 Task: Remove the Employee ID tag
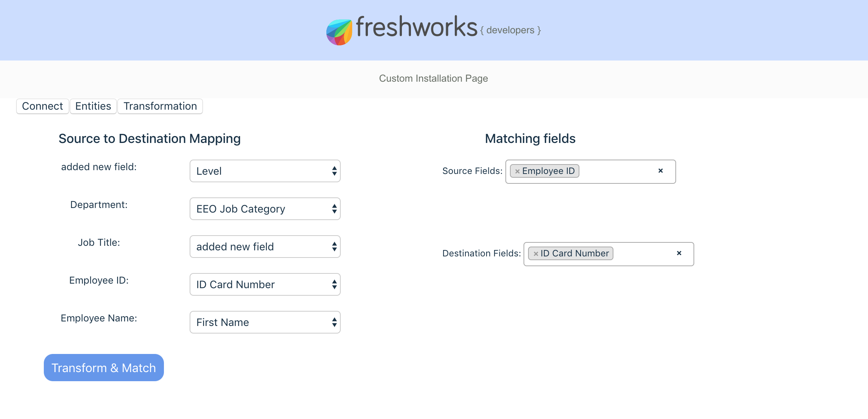517,171
